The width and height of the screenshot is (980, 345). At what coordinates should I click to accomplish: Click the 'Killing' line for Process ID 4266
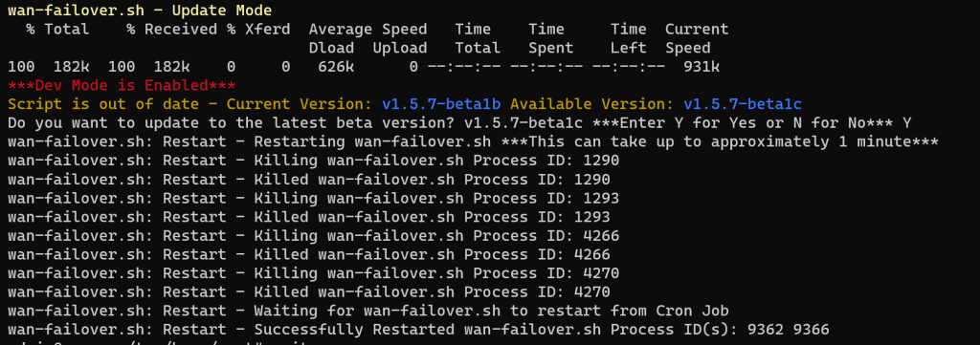(313, 236)
